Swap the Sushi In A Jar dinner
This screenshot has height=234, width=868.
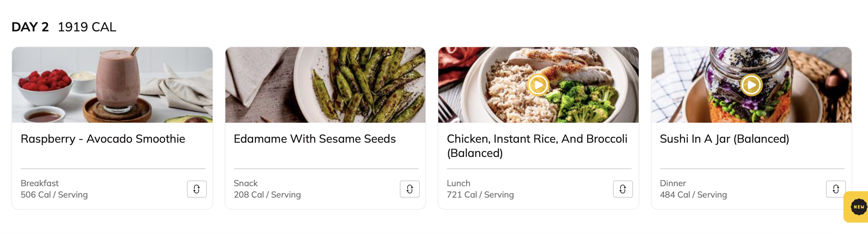[836, 189]
